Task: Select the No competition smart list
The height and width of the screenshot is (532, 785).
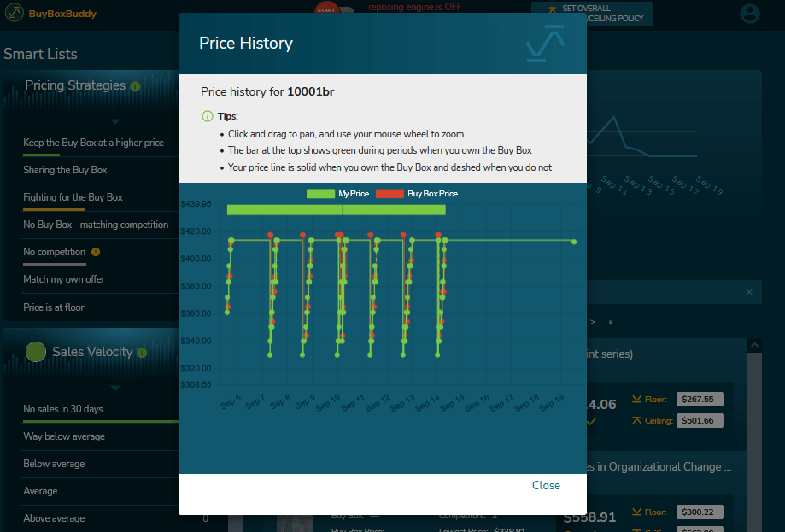Action: pyautogui.click(x=55, y=252)
